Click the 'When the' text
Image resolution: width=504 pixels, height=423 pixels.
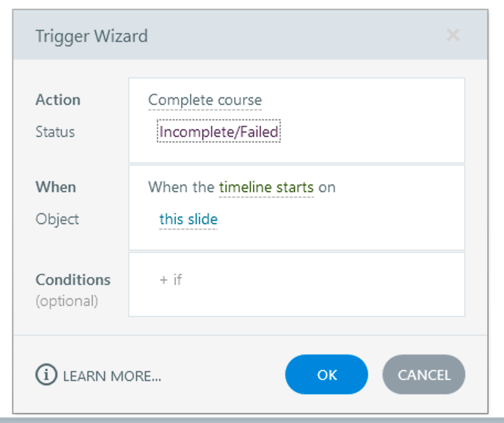181,187
